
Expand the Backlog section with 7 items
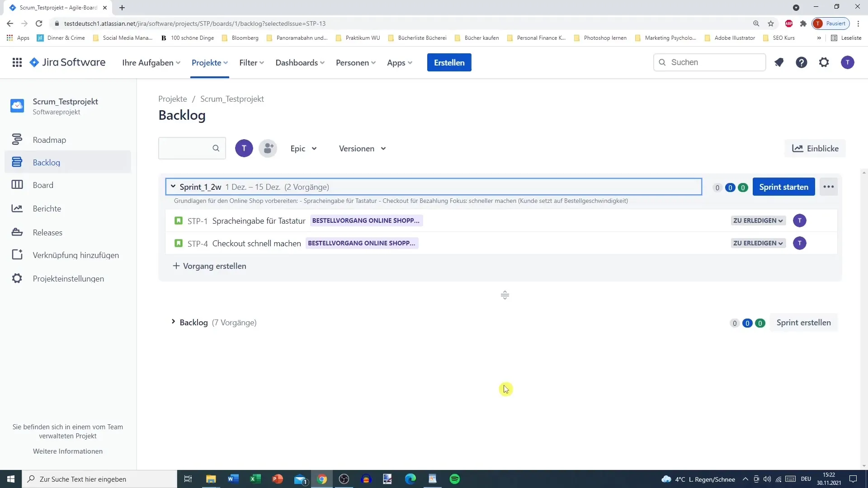(173, 322)
